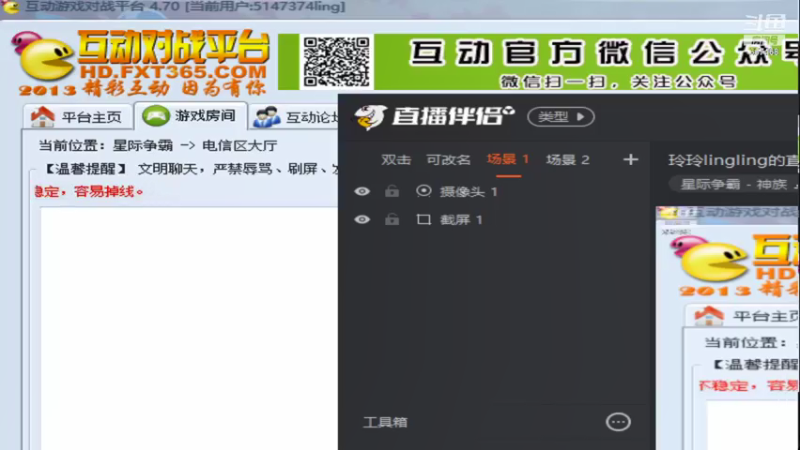Click the screen capture icon beside 截屏 1

423,219
